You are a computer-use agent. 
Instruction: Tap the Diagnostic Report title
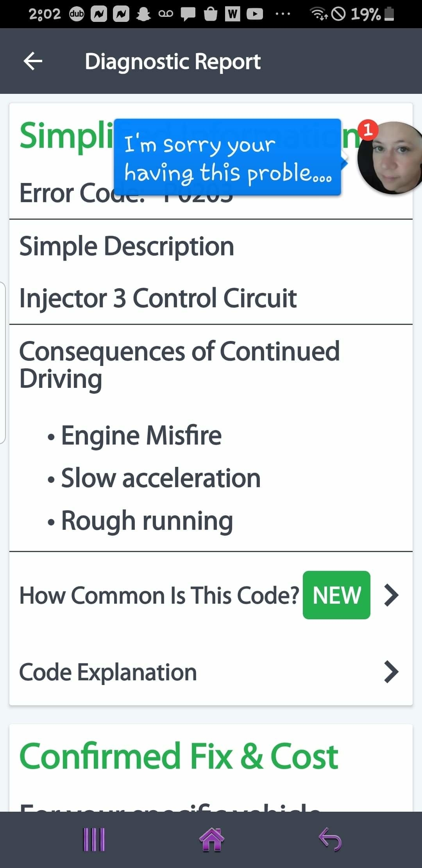click(x=173, y=61)
